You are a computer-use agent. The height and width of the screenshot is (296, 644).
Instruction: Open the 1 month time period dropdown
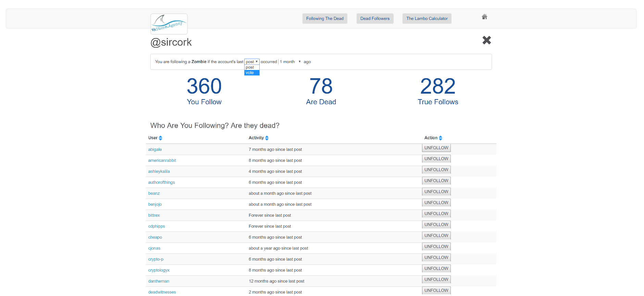[290, 62]
